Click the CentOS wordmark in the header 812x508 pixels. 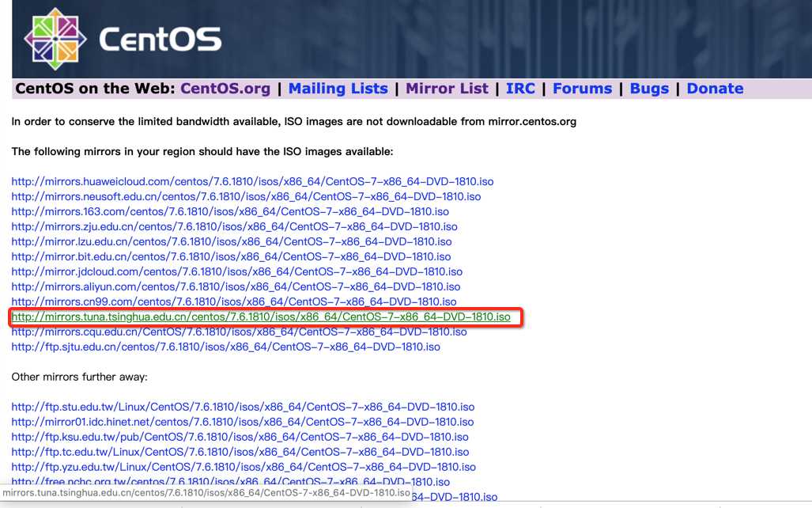point(160,40)
